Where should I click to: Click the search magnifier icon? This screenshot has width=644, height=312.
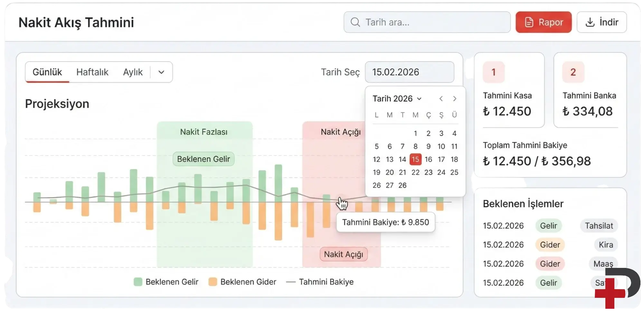tap(355, 22)
